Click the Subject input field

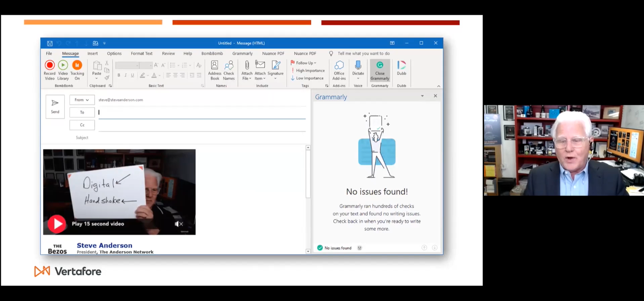[200, 138]
